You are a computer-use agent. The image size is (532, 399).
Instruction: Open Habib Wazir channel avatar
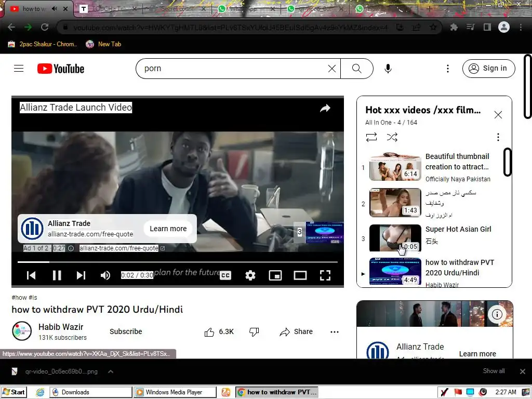22,331
